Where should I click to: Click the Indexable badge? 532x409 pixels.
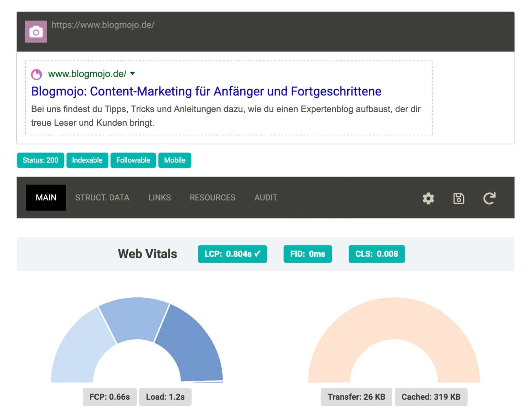pyautogui.click(x=87, y=160)
